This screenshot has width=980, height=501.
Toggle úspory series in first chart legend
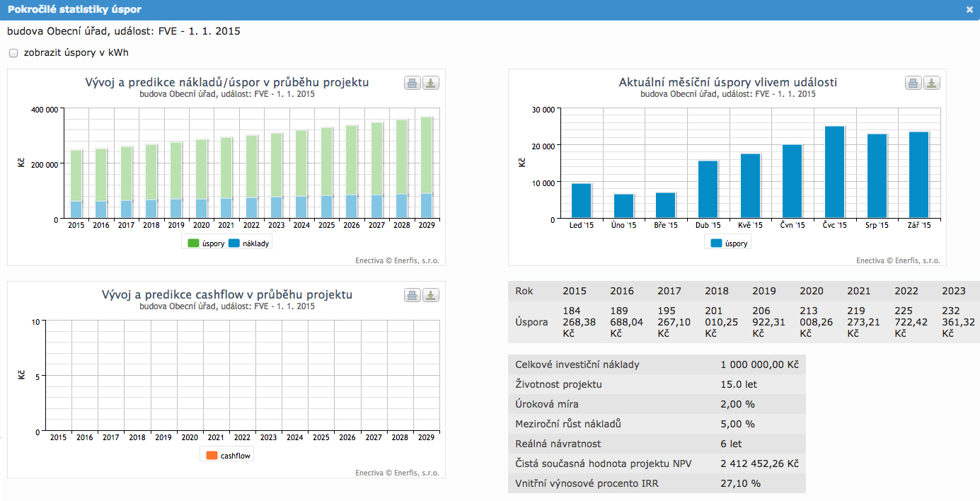206,243
